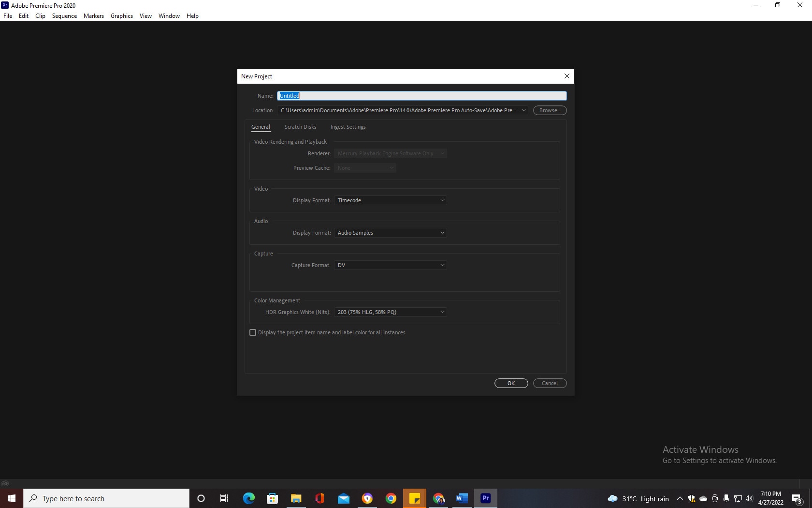812x508 pixels.
Task: Click the microphone icon in the tray
Action: click(x=726, y=498)
